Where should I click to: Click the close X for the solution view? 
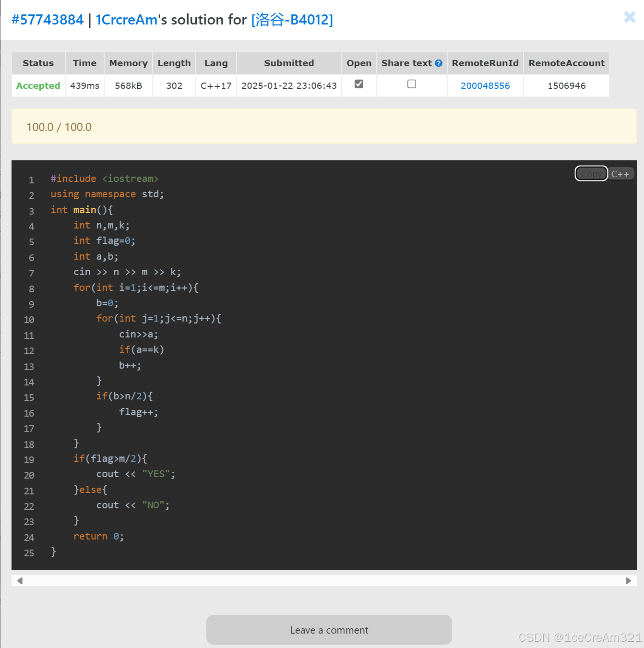tap(629, 17)
